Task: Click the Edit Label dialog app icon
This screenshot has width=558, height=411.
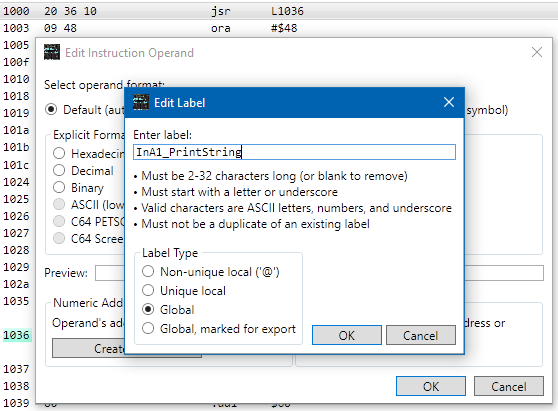Action: point(141,102)
